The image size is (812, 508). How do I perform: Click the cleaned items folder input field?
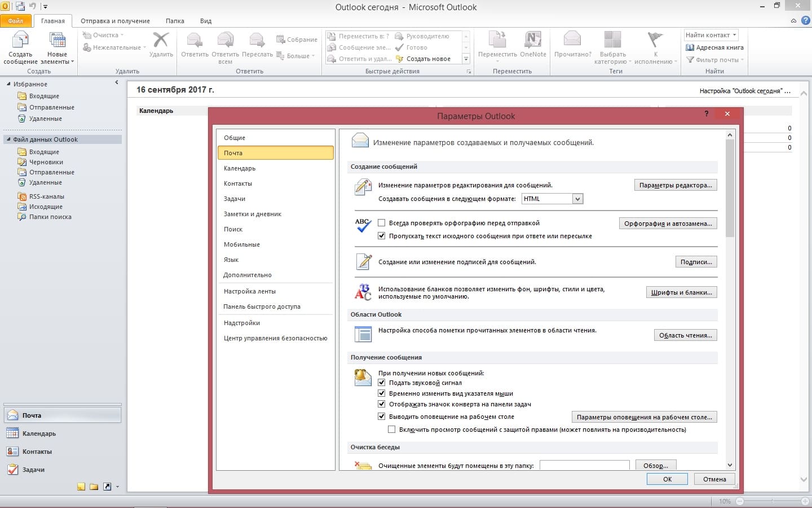pos(585,465)
